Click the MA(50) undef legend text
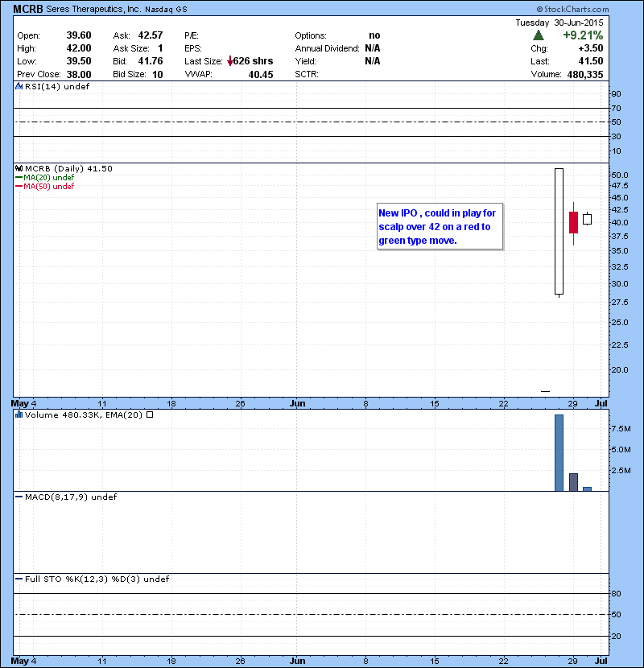The image size is (644, 668). 48,186
